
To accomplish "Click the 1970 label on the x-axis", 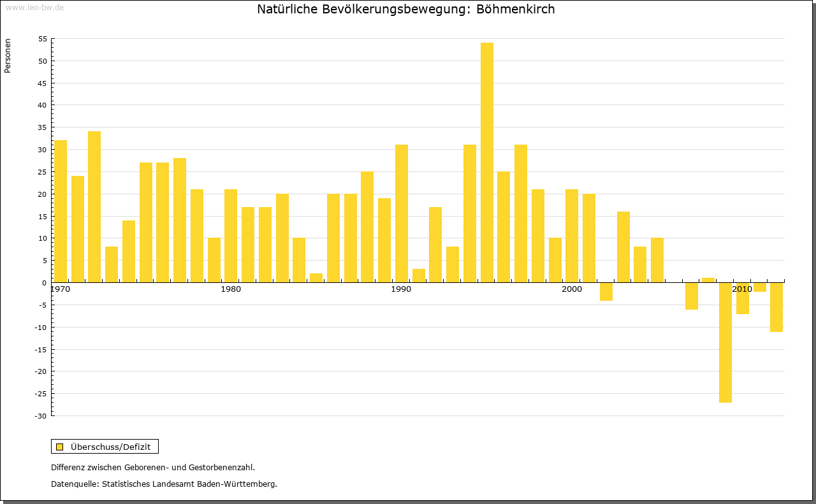I will coord(60,289).
